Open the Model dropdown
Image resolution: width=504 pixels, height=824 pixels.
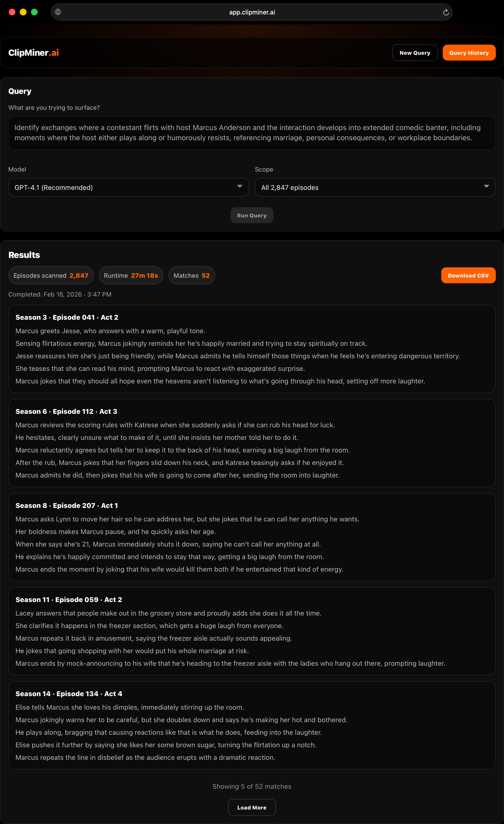(128, 187)
